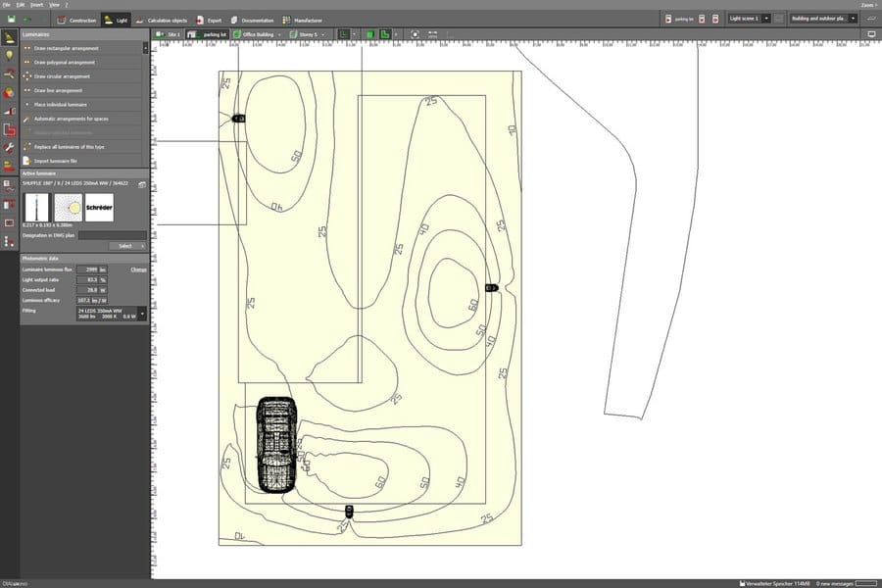Click the measurement ruler icon in view toolbar
This screenshot has width=882, height=588.
click(432, 34)
